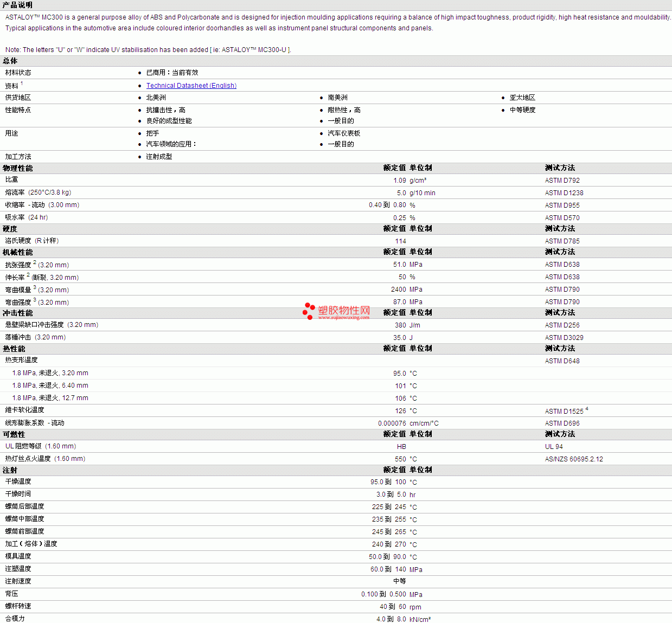Image resolution: width=672 pixels, height=623 pixels.
Task: Select the 注射 section header
Action: (x=10, y=470)
